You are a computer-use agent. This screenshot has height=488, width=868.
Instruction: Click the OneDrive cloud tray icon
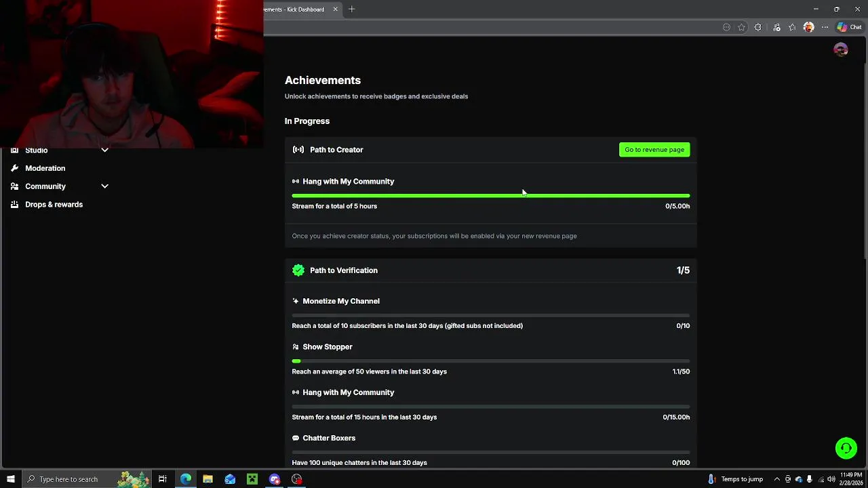(799, 479)
